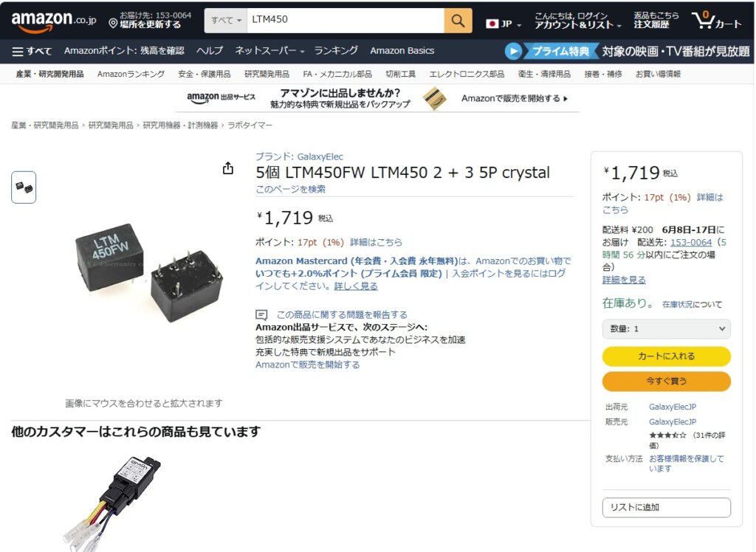Click the location pin delivery address icon

113,24
